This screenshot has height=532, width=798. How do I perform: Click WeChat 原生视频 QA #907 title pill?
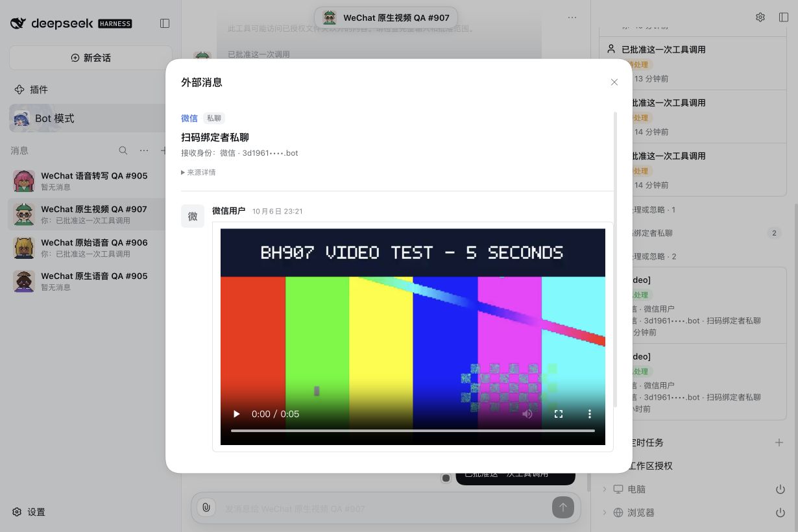tap(386, 18)
